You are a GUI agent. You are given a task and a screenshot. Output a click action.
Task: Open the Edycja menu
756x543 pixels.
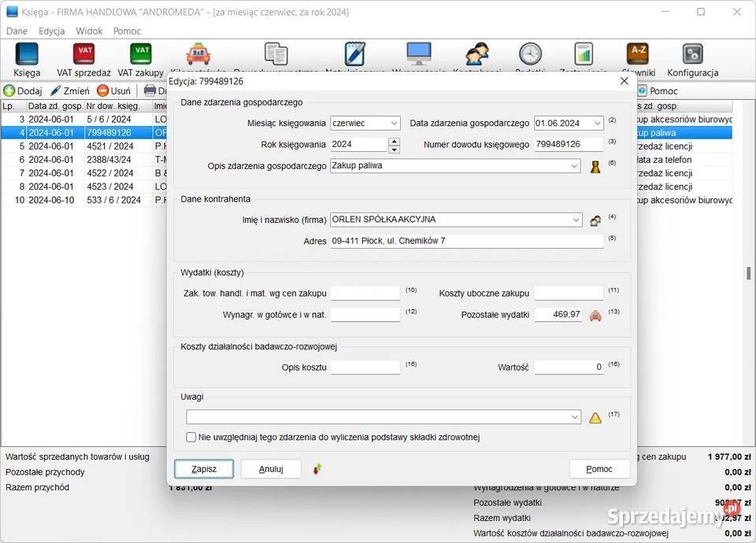click(x=52, y=31)
